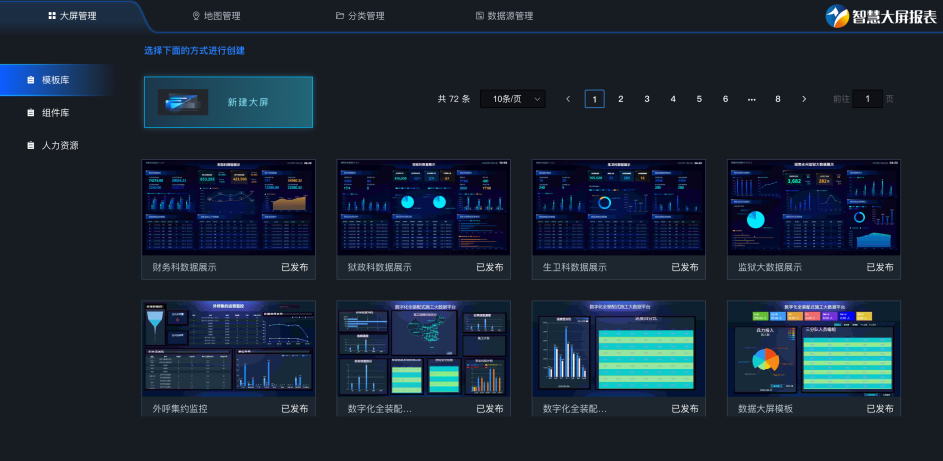The image size is (943, 461).
Task: Click the 大屏管理 grid icon
Action: 52,16
